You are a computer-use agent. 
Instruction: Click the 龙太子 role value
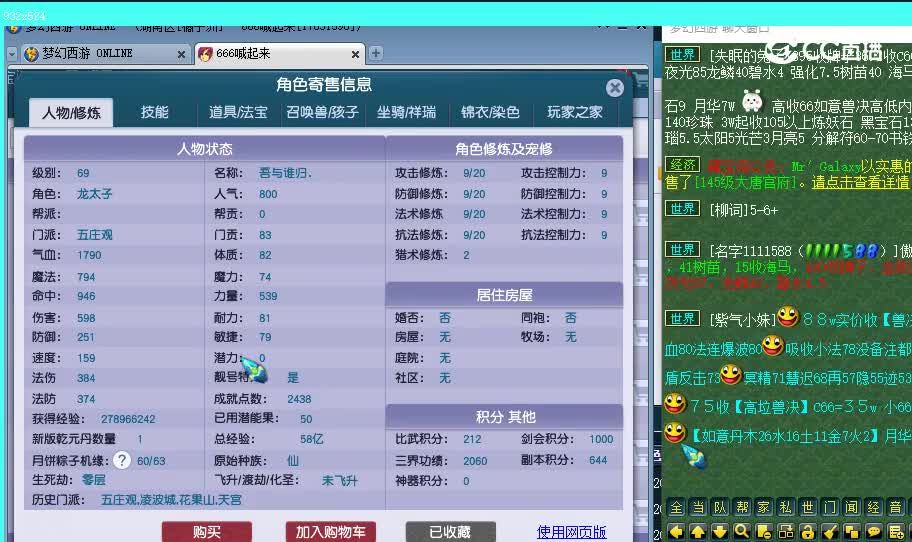95,194
